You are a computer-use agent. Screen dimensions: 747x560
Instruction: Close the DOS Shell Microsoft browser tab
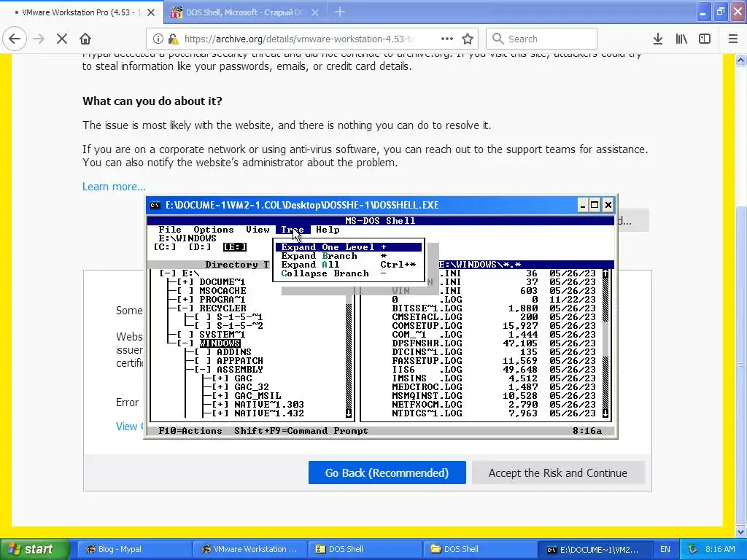(x=315, y=12)
